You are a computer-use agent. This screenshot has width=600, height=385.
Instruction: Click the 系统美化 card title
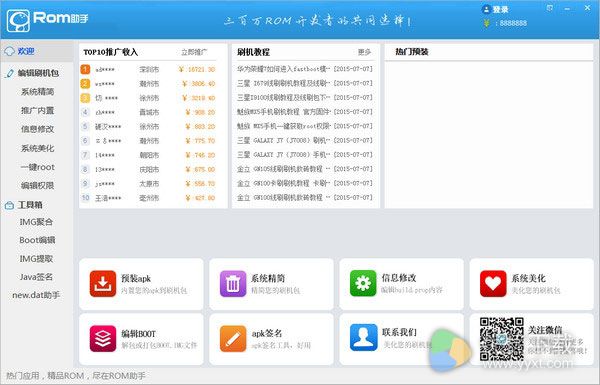tap(528, 278)
